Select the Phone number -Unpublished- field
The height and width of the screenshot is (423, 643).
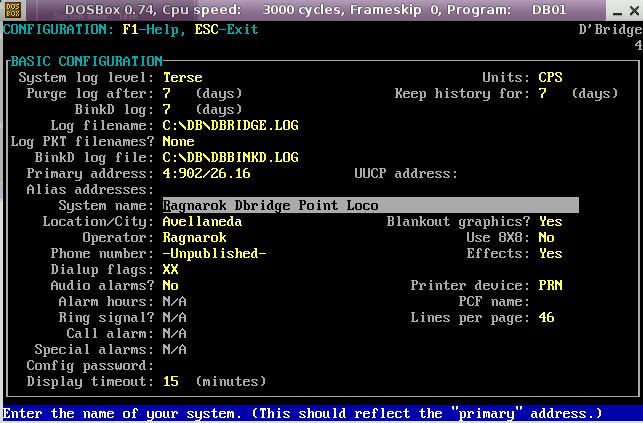point(214,253)
